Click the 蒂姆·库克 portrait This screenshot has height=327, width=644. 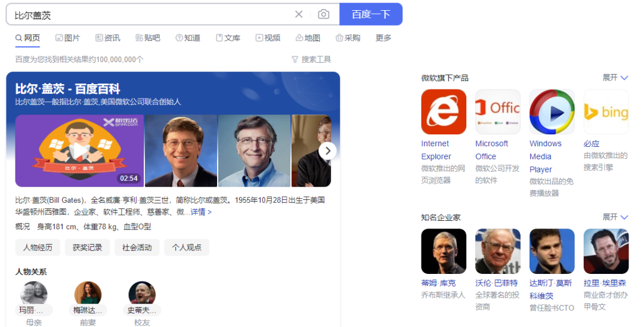[x=444, y=251]
